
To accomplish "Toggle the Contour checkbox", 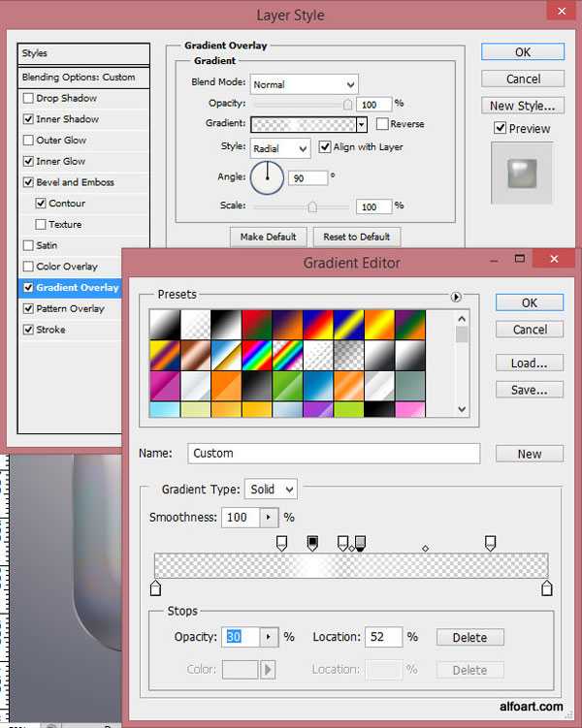I will [x=41, y=203].
